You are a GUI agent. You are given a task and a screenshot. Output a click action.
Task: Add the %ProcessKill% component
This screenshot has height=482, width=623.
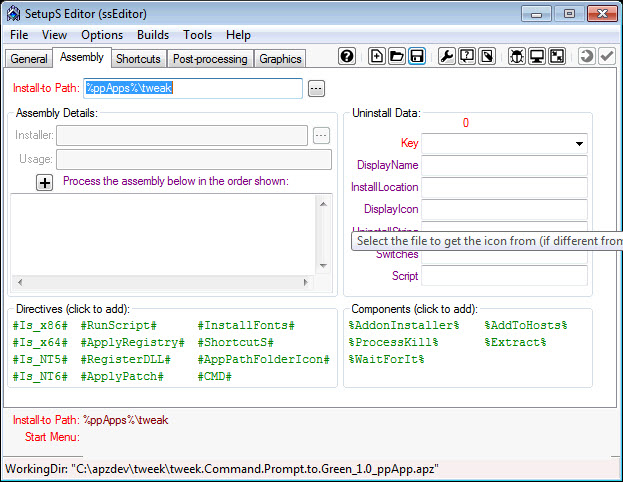[x=393, y=343]
